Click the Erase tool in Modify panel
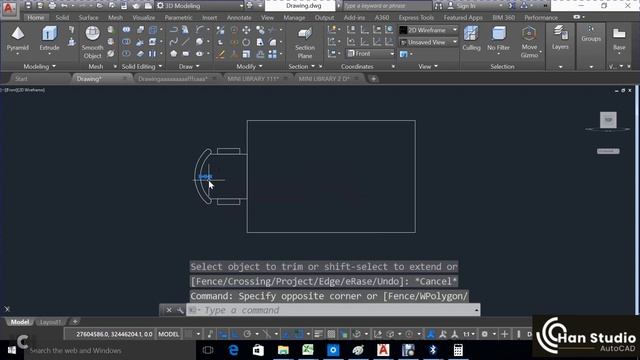640x360 pixels. click(220, 54)
